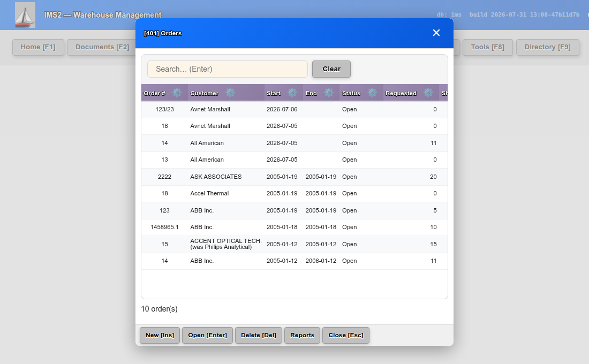589x364 pixels.
Task: Click requested value 20
Action: 433,177
